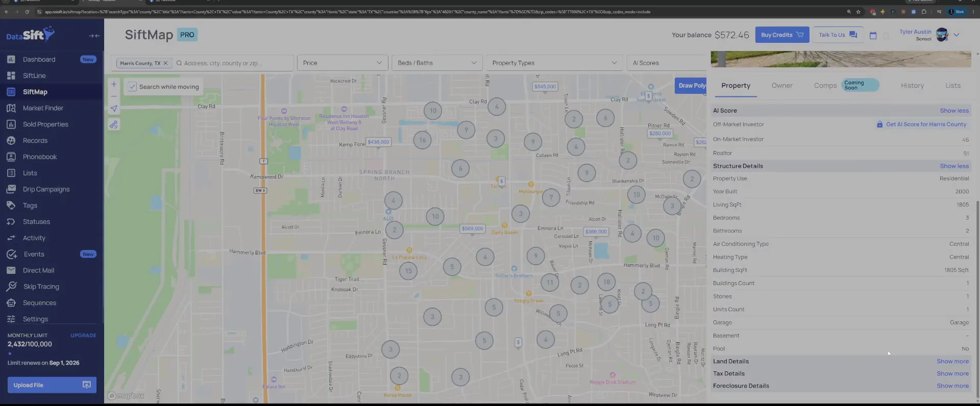Image resolution: width=980 pixels, height=406 pixels.
Task: Click the Talk To Us button
Action: 838,35
